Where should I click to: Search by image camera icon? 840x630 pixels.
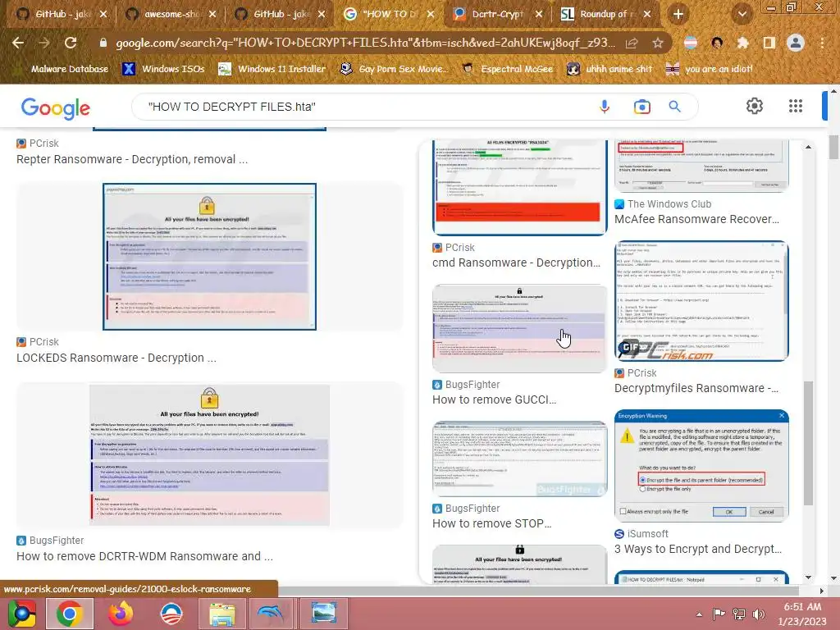641,107
